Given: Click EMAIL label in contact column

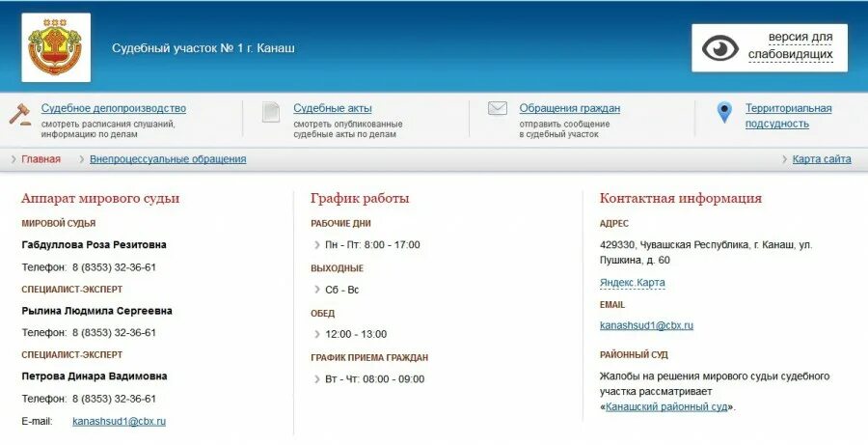Looking at the screenshot, I should coord(612,305).
